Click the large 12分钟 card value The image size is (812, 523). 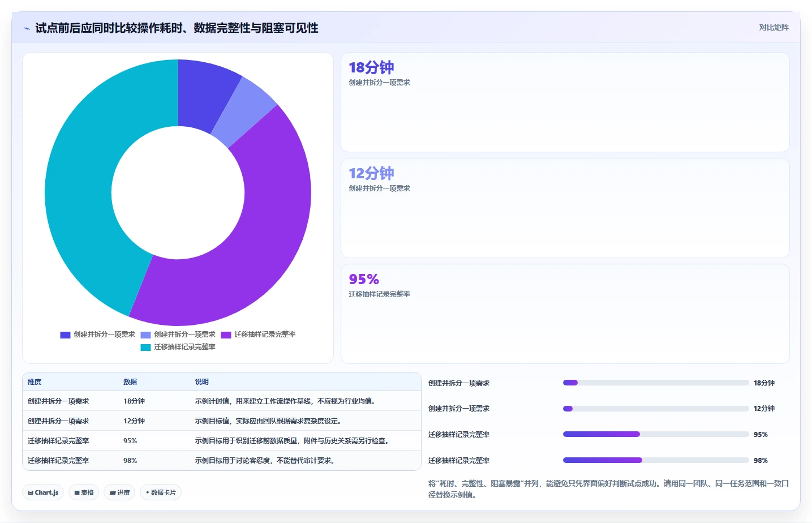(x=371, y=173)
